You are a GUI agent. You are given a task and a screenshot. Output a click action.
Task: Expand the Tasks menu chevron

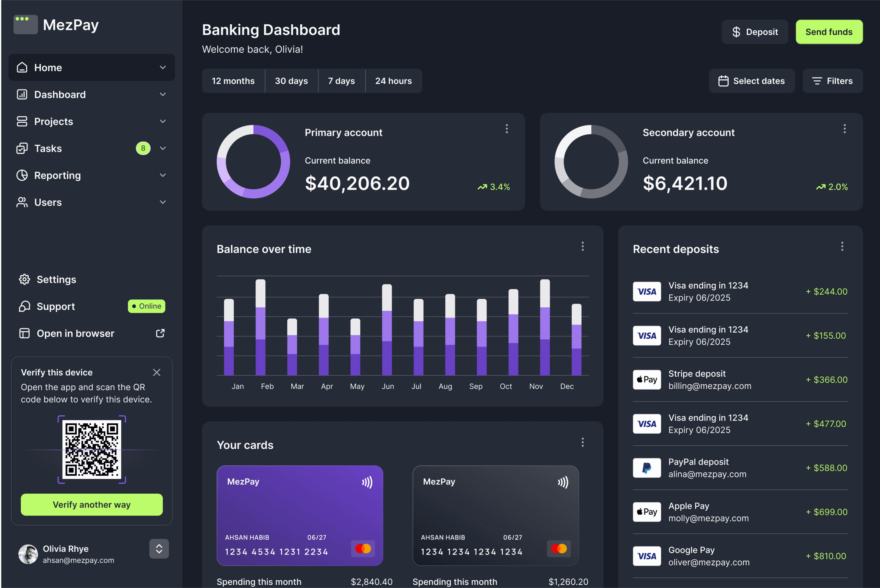coord(163,149)
